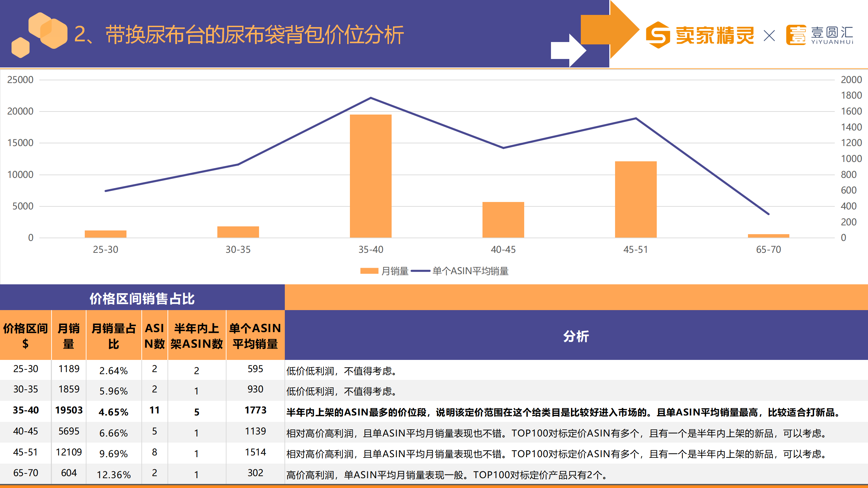Viewport: 868px width, 488px height.
Task: Click the 15000 left axis value
Action: (20, 143)
